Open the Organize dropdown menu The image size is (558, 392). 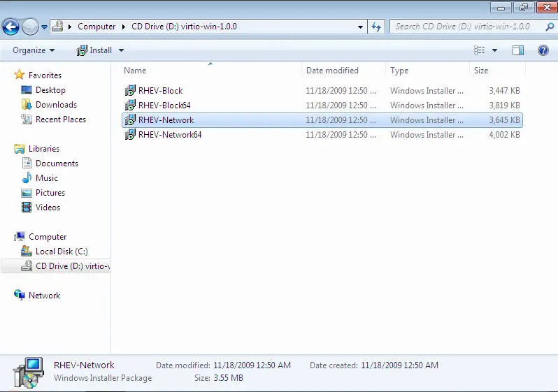click(x=34, y=50)
